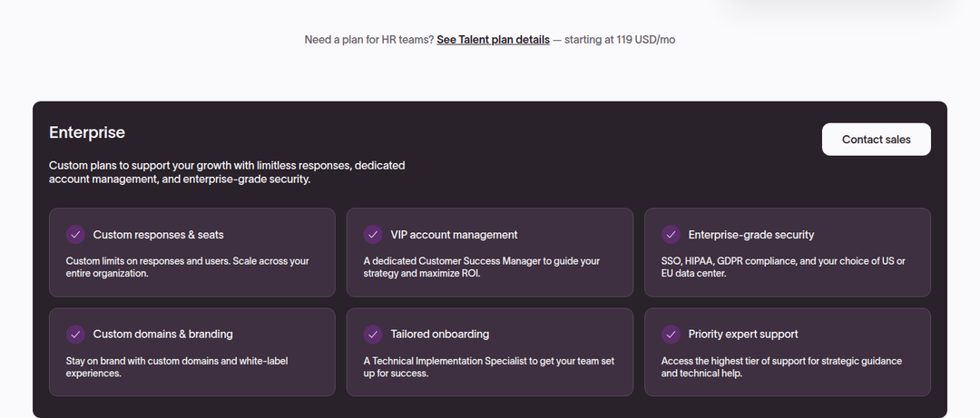
Task: Select the Enterprise heading
Action: coord(87,132)
